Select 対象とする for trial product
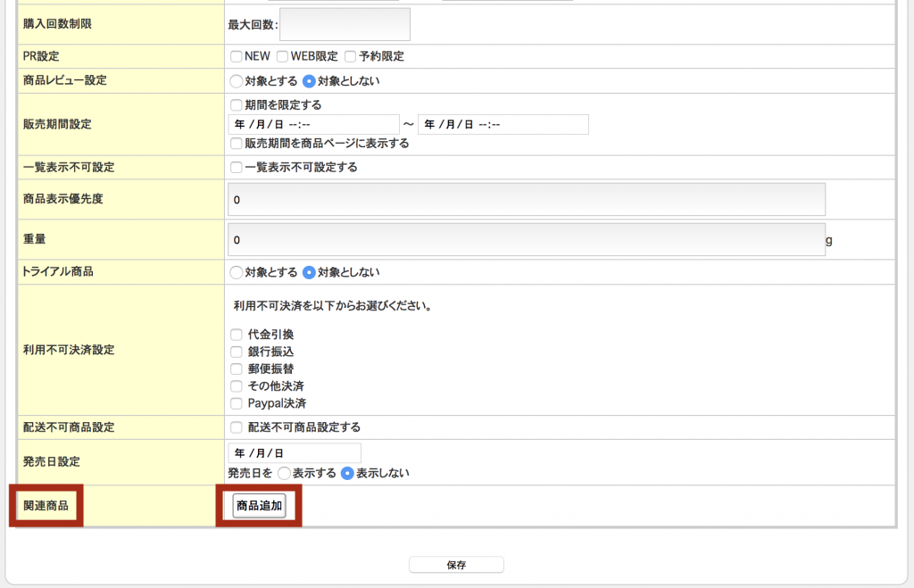Image resolution: width=914 pixels, height=588 pixels. tap(236, 274)
